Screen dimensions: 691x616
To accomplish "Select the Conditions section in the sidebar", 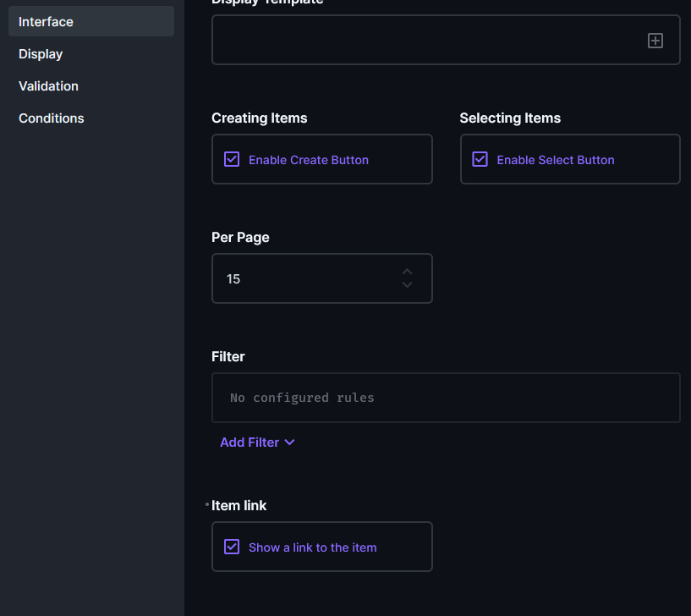I will [51, 118].
